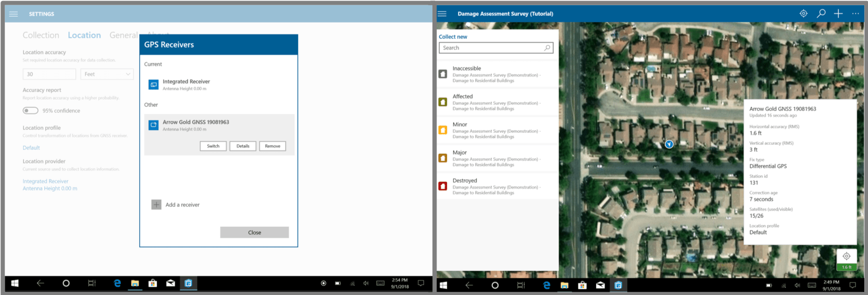This screenshot has height=295, width=868.
Task: Click the Start button in the left window taskbar
Action: pyautogui.click(x=15, y=283)
